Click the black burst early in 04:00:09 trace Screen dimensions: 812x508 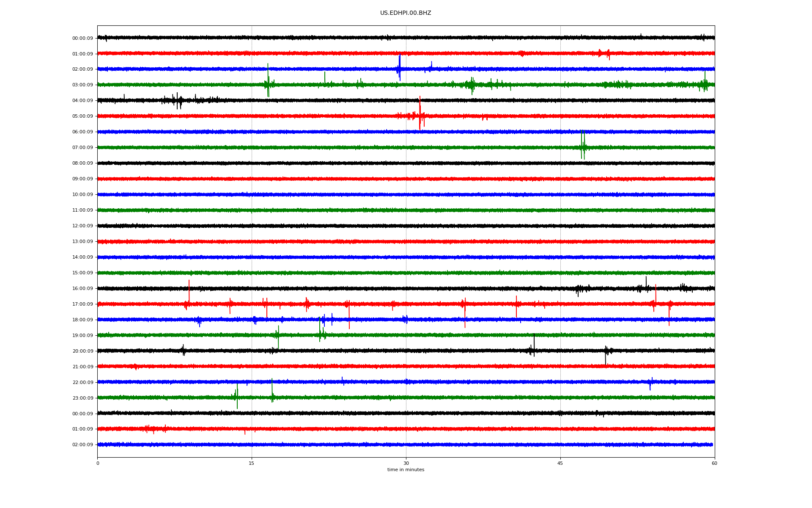tap(178, 101)
